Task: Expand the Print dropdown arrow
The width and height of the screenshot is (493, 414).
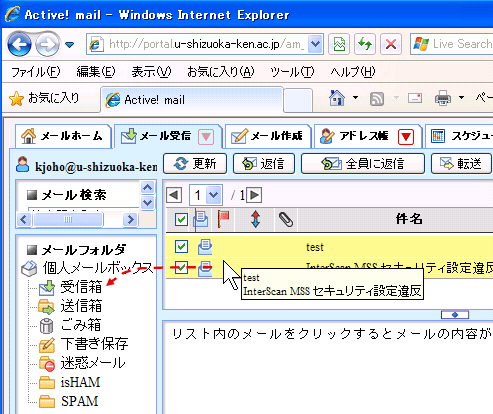Action: [x=461, y=98]
